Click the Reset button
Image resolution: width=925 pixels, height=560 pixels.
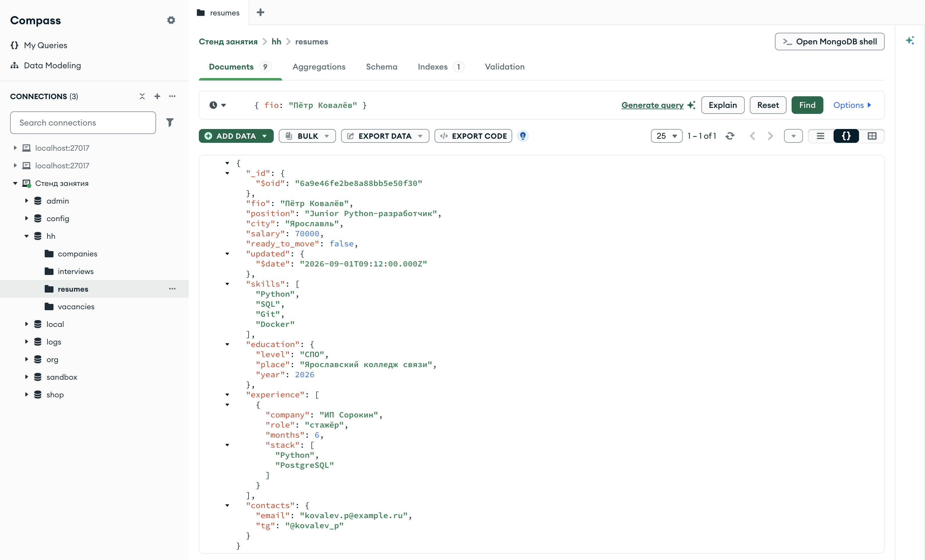[768, 105]
